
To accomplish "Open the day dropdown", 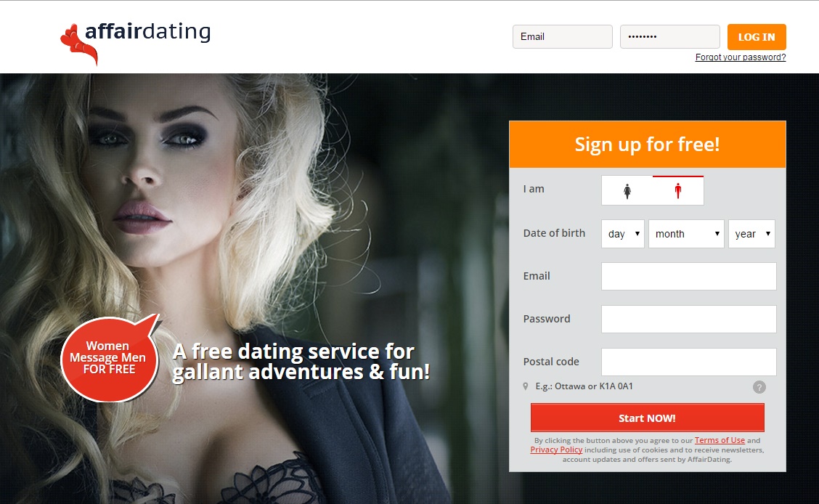I will point(623,233).
